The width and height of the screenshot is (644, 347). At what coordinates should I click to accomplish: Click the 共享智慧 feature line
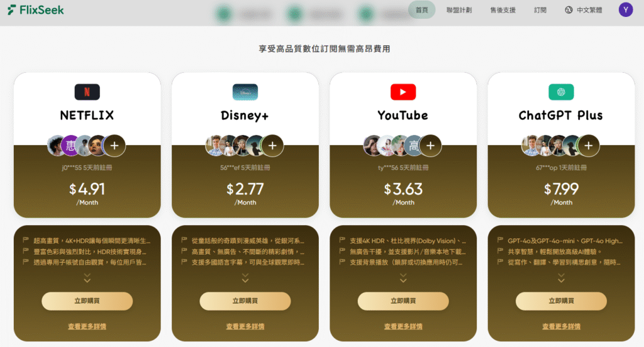coord(555,251)
